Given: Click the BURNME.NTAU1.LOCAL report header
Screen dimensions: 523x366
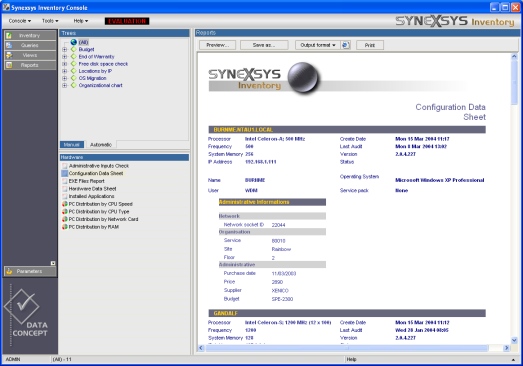Looking at the screenshot, I should coord(347,129).
